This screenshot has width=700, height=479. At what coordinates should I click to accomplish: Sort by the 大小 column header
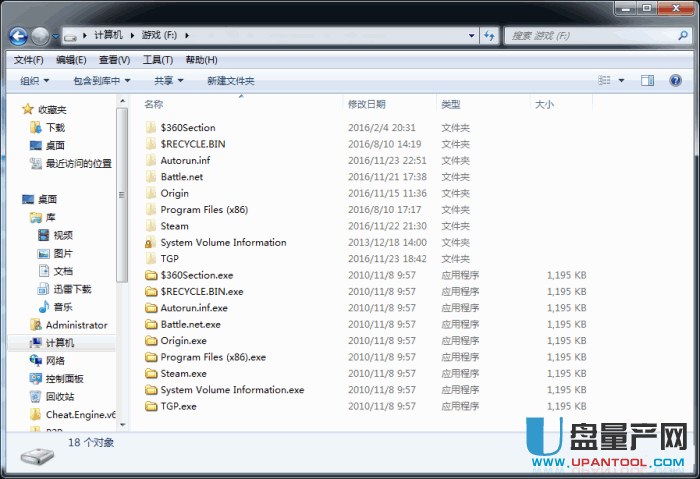point(544,104)
